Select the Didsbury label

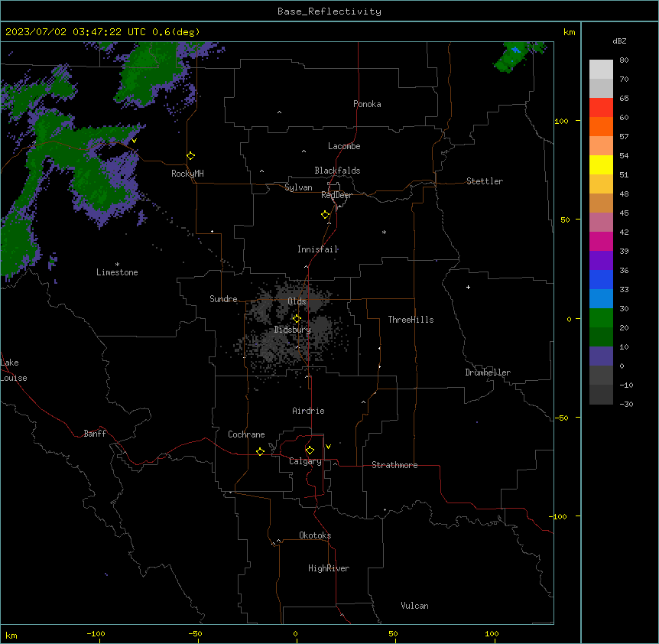coord(293,330)
